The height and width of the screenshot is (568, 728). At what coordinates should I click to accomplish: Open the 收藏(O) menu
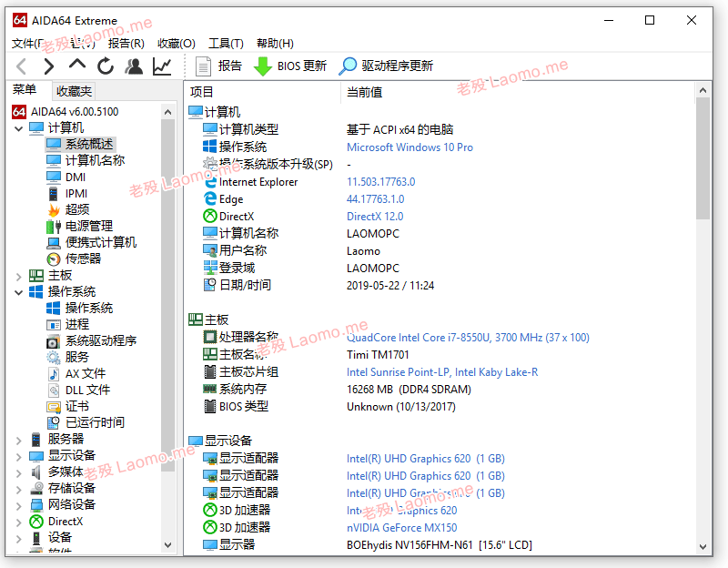(x=177, y=44)
